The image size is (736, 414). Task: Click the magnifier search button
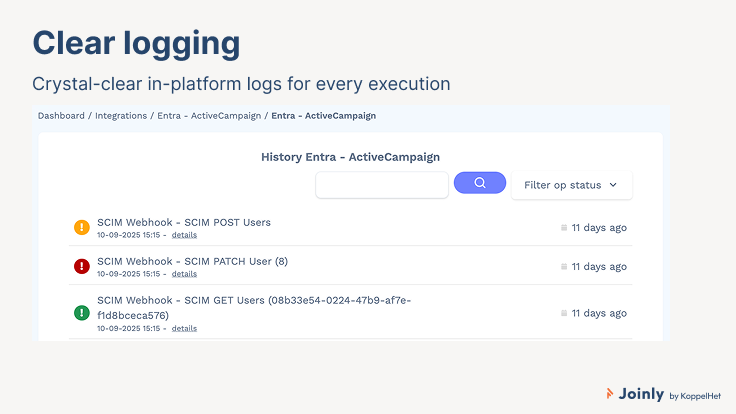[480, 183]
